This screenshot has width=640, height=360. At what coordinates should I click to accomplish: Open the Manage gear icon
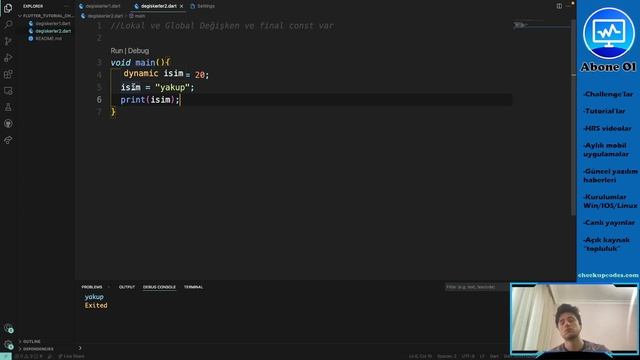8,345
